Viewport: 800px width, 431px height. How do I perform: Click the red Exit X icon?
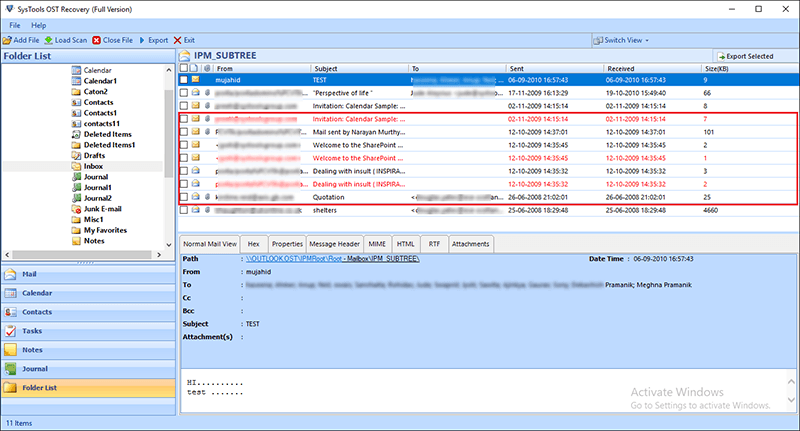(x=178, y=40)
